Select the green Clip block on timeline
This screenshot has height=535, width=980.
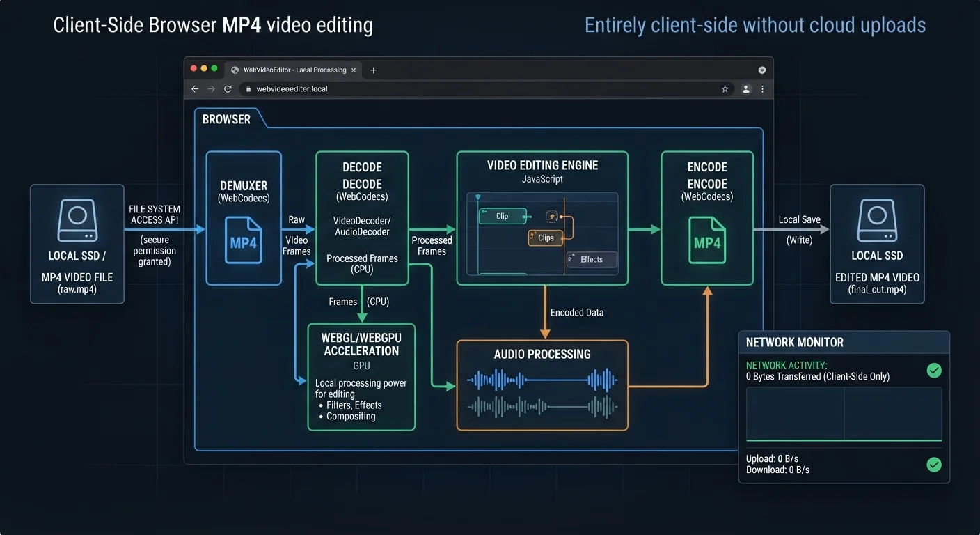(503, 216)
